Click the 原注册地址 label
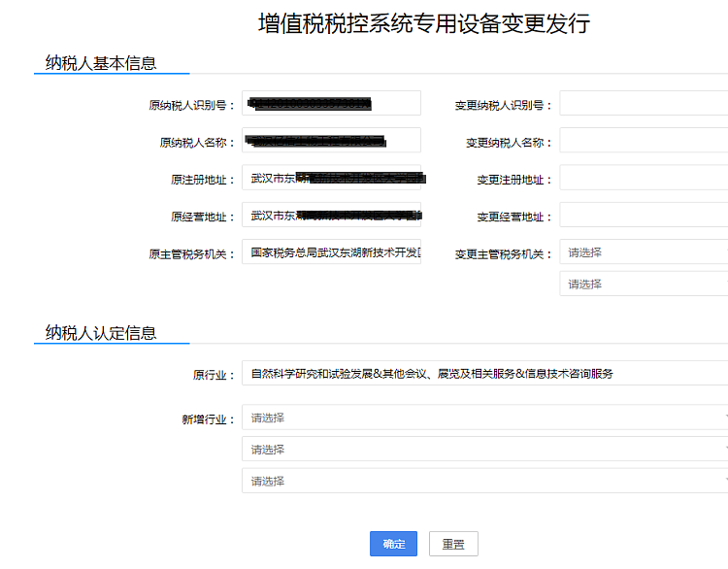 pos(203,180)
